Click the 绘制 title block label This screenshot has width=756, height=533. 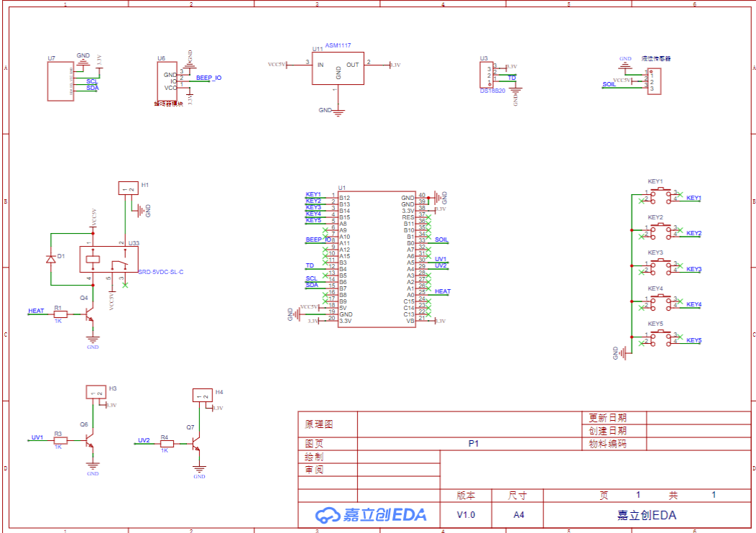(314, 457)
